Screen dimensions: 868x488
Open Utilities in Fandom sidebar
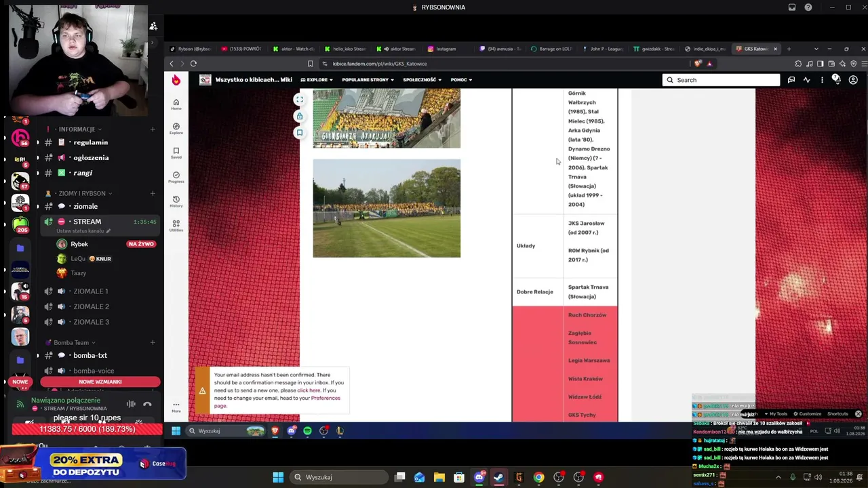pyautogui.click(x=176, y=226)
